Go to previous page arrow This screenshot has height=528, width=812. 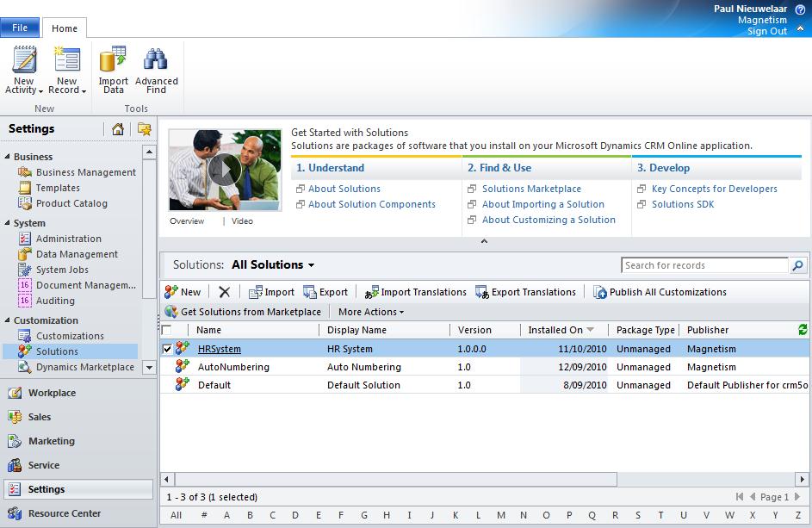(x=753, y=497)
